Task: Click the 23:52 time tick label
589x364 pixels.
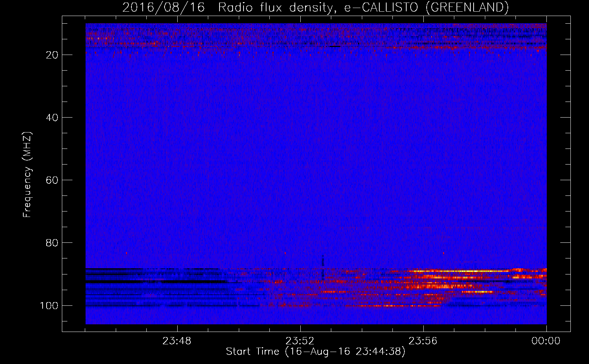Action: tap(300, 341)
